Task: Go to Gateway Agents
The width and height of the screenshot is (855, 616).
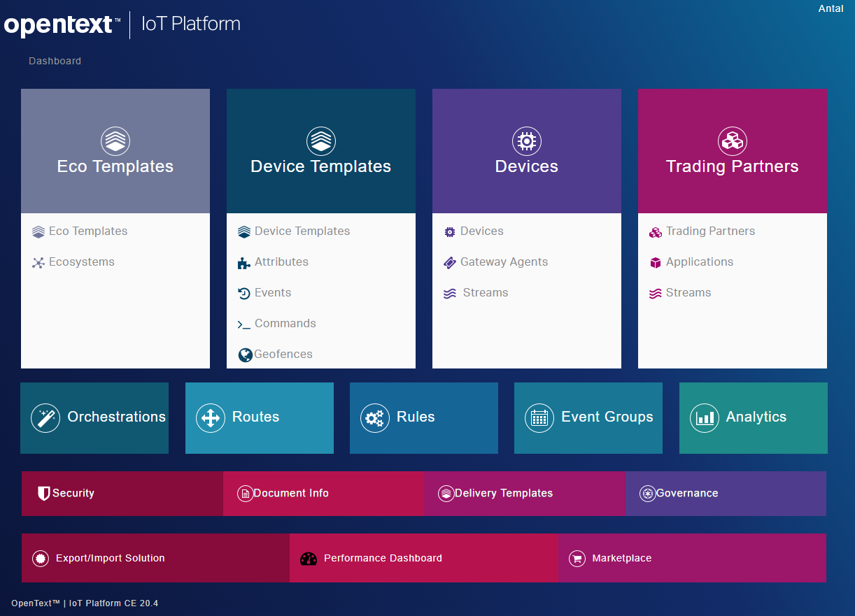Action: point(504,262)
